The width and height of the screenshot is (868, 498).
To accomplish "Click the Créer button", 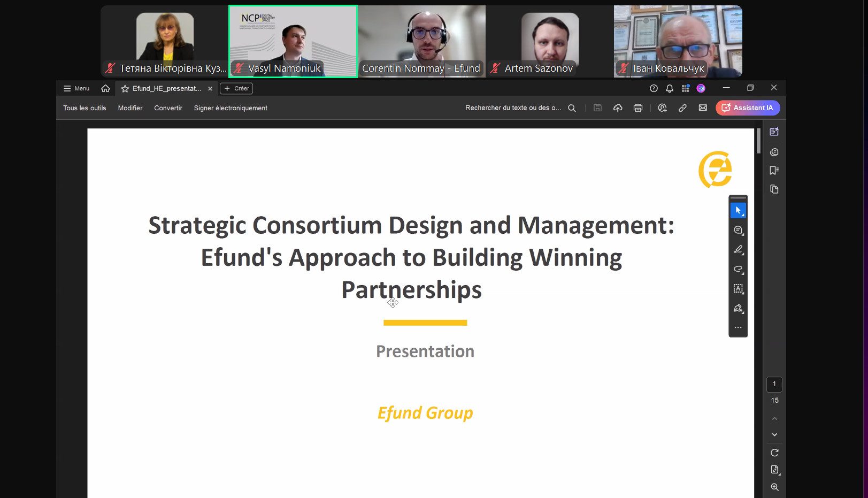I will click(x=236, y=88).
